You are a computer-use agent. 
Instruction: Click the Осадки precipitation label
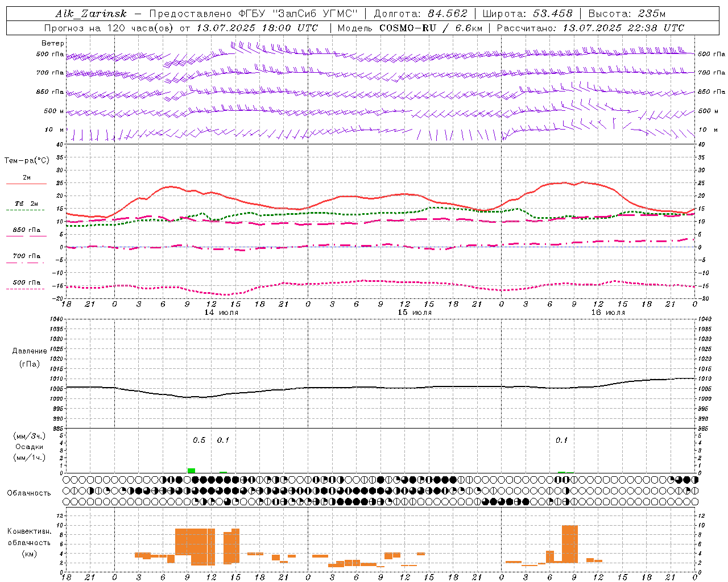click(x=30, y=447)
